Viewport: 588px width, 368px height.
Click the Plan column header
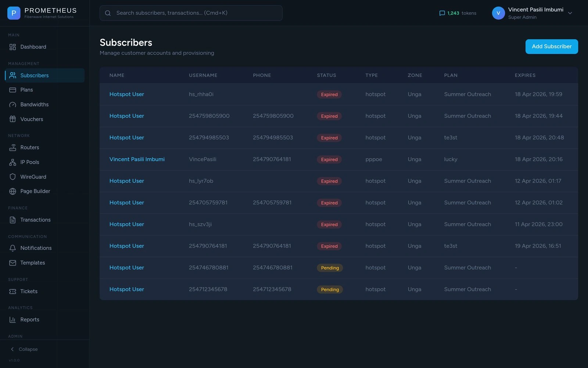click(451, 75)
